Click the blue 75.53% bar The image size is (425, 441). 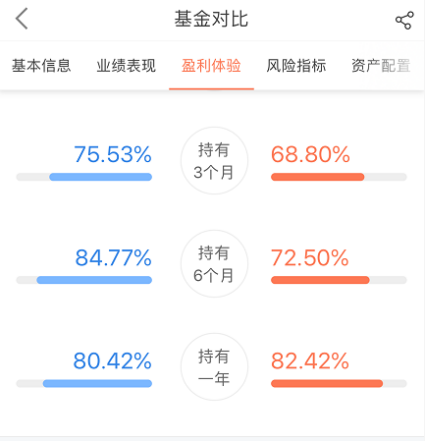tap(101, 177)
